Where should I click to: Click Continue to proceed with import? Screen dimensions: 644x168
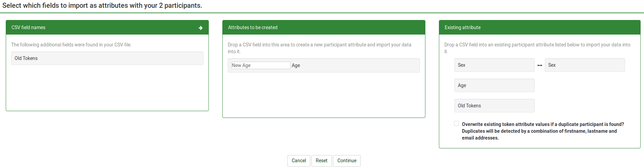347,161
